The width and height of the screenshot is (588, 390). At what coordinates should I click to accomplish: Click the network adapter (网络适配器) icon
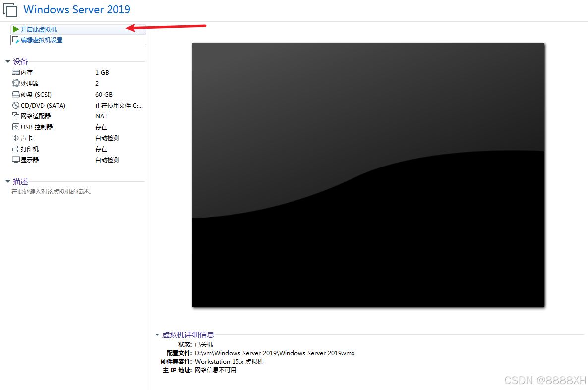(16, 116)
